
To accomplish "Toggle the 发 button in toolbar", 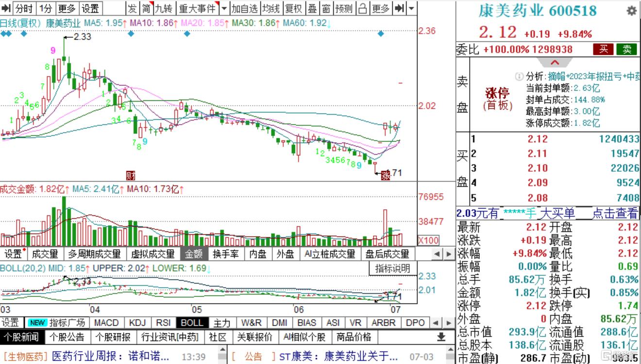I will (x=133, y=8).
